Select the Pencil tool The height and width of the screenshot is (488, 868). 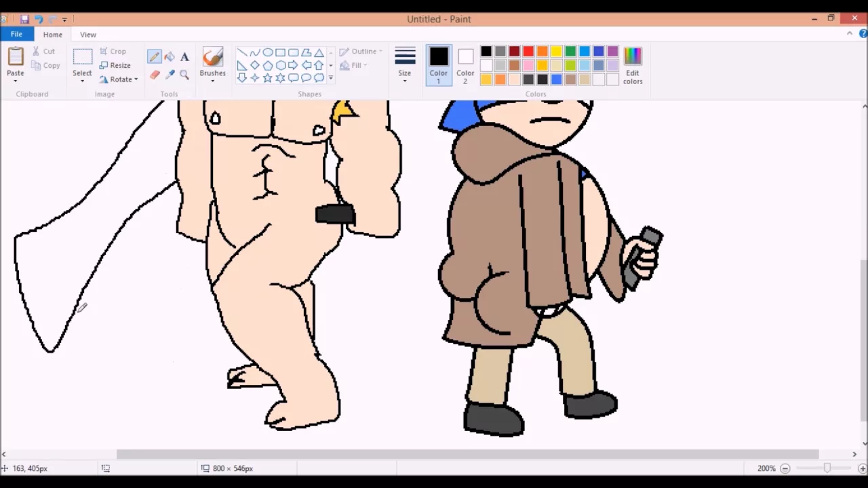pyautogui.click(x=155, y=56)
